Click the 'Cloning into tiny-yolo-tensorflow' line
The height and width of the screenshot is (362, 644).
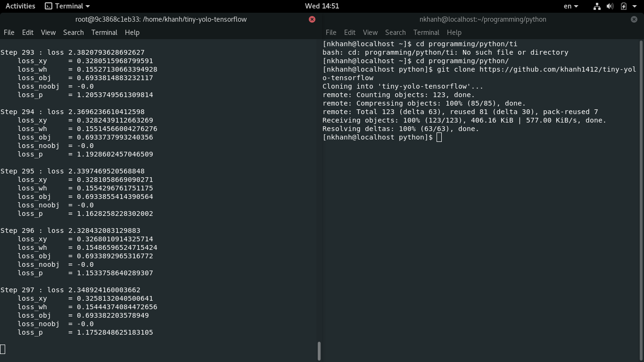click(403, 86)
